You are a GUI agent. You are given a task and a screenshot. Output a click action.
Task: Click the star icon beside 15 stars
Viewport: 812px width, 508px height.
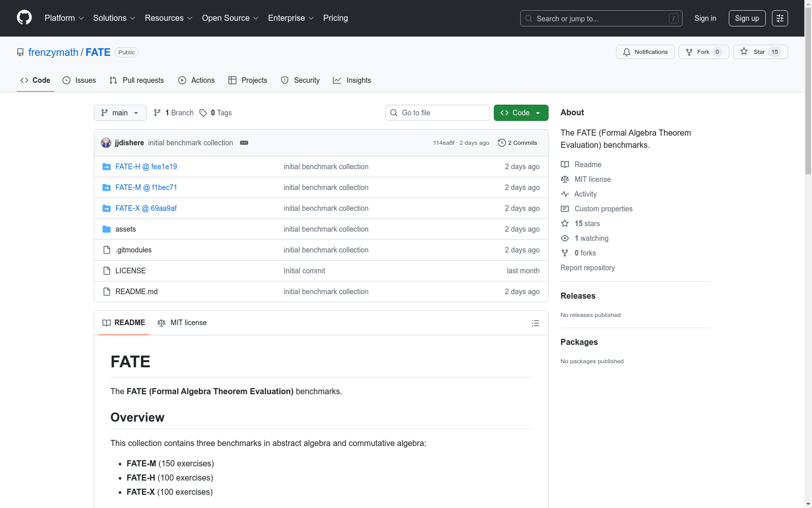pyautogui.click(x=565, y=224)
